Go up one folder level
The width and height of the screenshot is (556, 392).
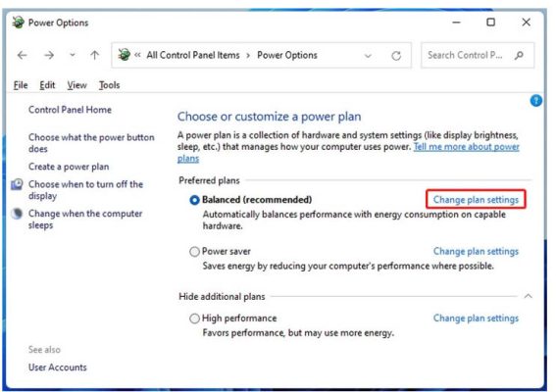(94, 55)
